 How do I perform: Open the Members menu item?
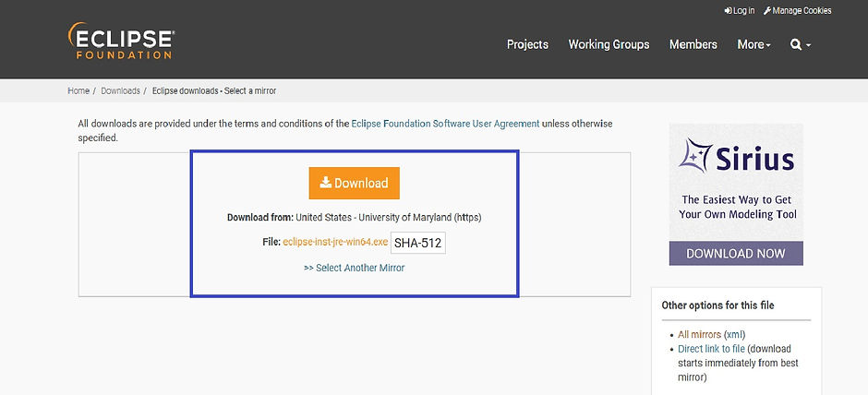tap(693, 45)
